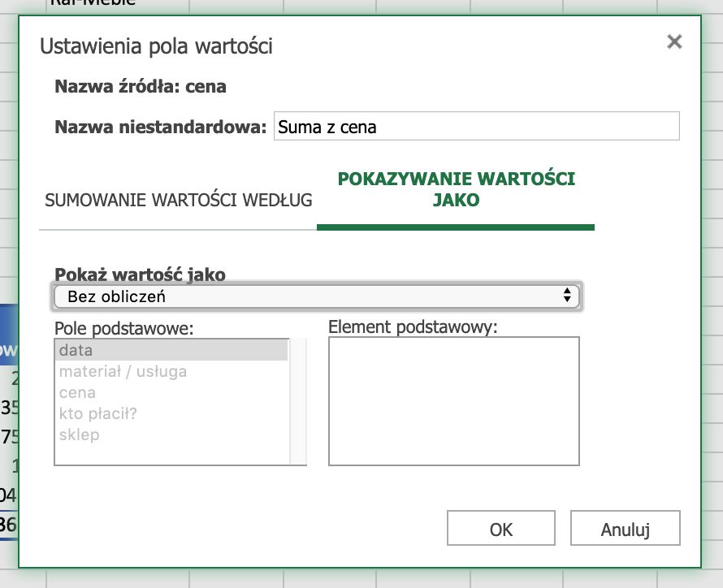723x588 pixels.
Task: Switch to Sumowanie wartości według tab
Action: (x=179, y=200)
